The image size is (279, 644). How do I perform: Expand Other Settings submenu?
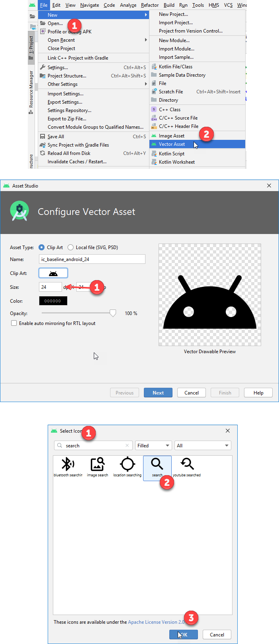pos(146,84)
